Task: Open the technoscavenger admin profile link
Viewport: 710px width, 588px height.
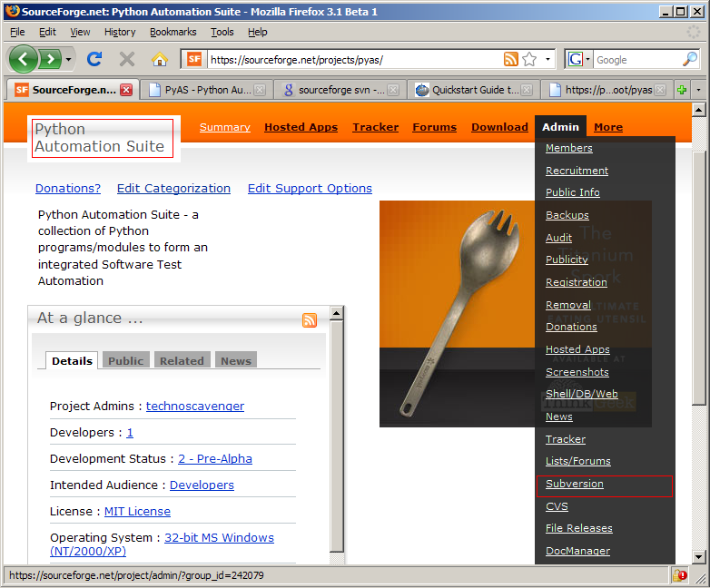Action: [x=195, y=406]
